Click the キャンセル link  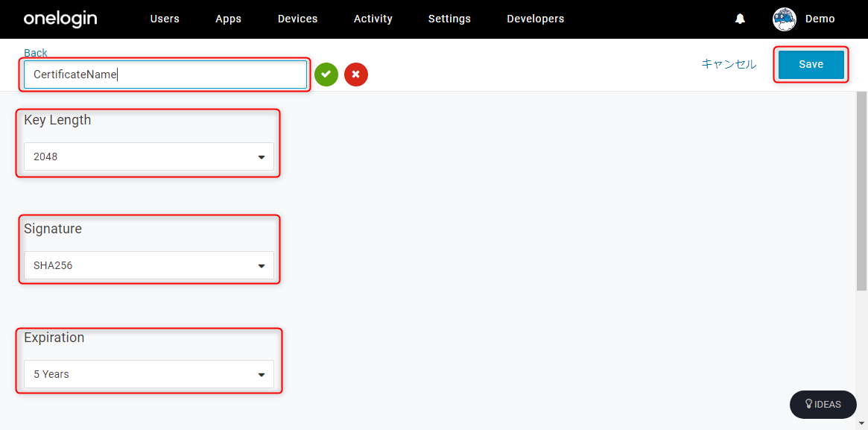tap(729, 63)
